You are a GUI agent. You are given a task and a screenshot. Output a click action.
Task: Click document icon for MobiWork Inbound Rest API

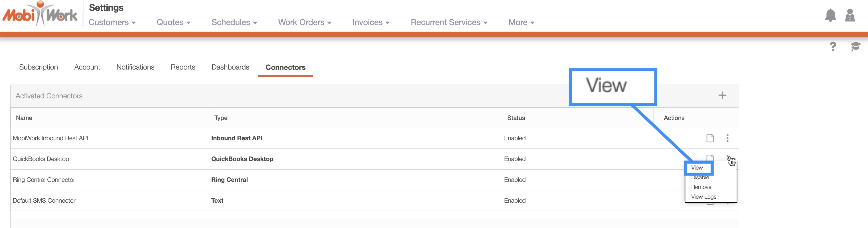click(710, 138)
